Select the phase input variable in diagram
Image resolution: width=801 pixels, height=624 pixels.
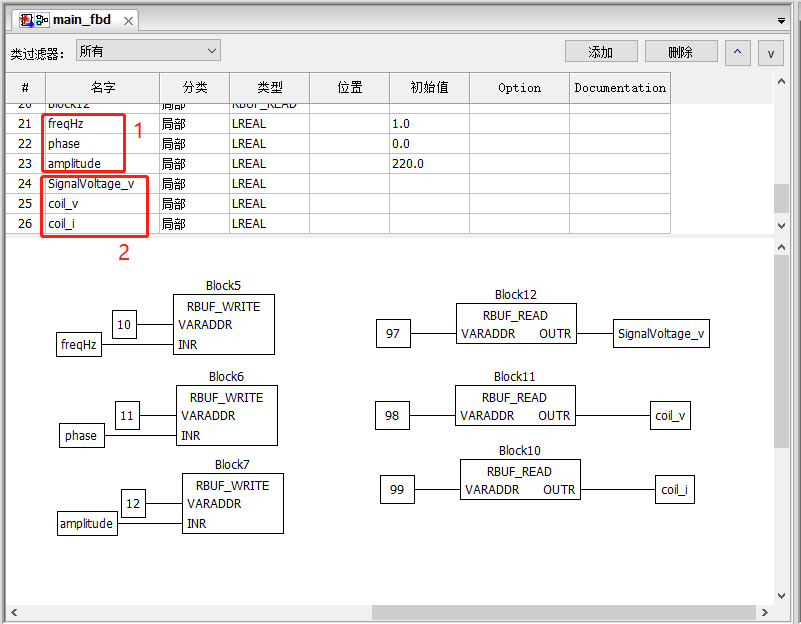tap(81, 435)
